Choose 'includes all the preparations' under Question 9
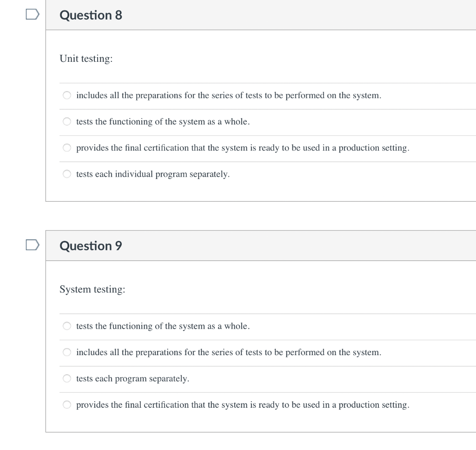 coord(67,352)
